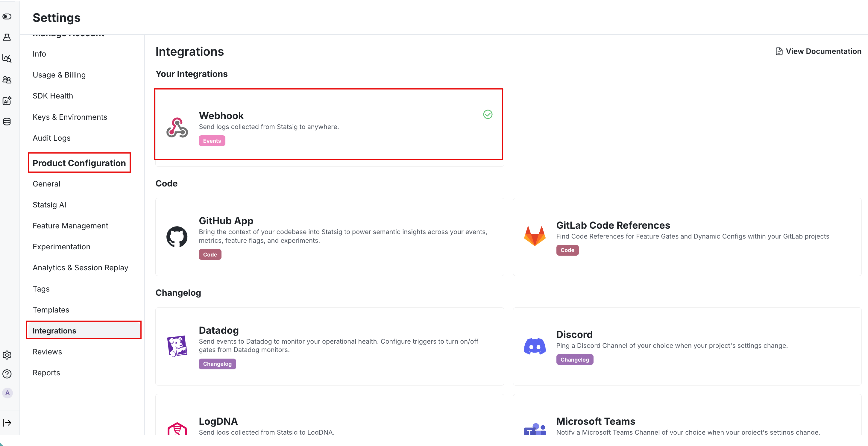The height and width of the screenshot is (446, 868).
Task: Click the Microsoft Teams logo icon
Action: pos(534,429)
